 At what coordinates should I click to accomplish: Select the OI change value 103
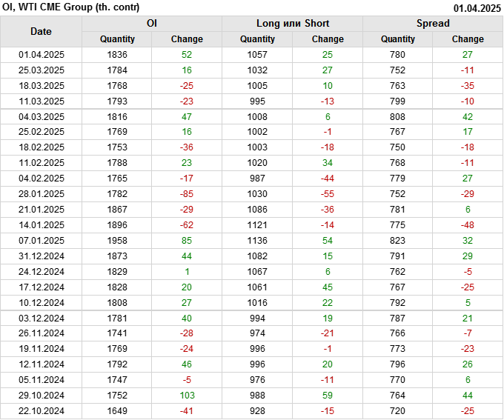point(187,396)
